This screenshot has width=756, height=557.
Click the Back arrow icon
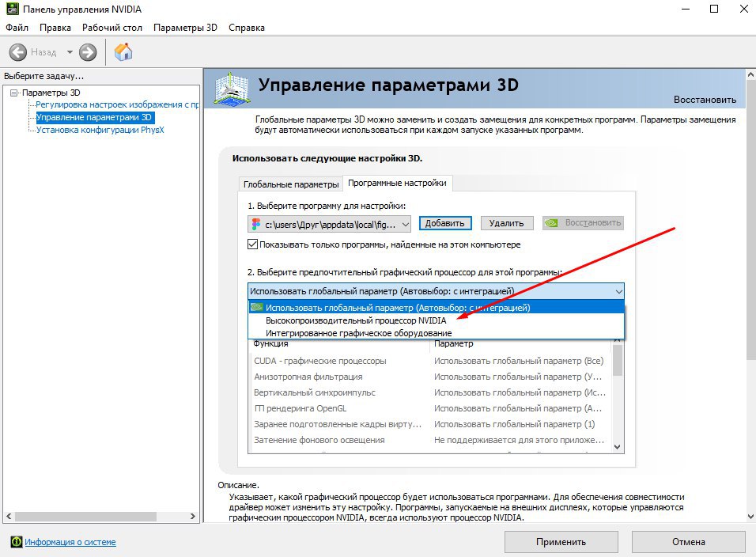point(18,52)
